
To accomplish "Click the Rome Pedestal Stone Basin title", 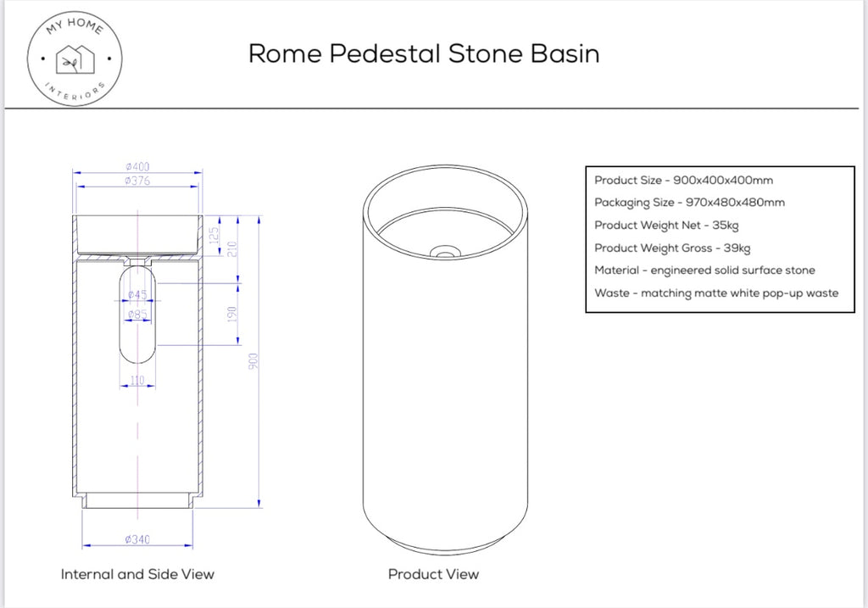I will tap(424, 53).
